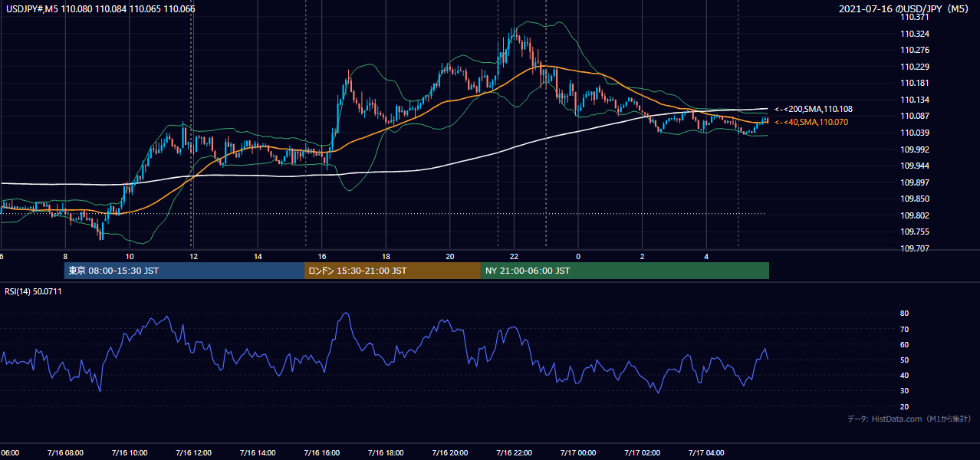Click the Tokyo 08:00-15:30 JST session bar
Image resolution: width=980 pixels, height=460 pixels.
(184, 271)
